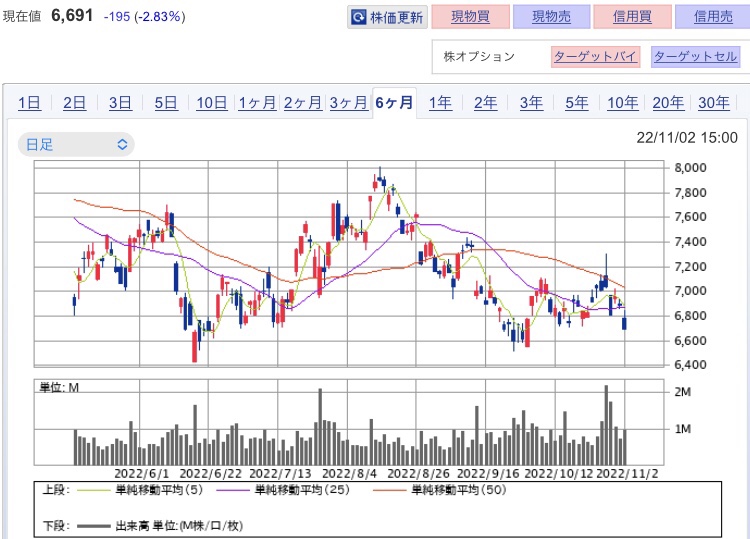Click the 8,000 price axis label
Image resolution: width=750 pixels, height=539 pixels.
[690, 168]
